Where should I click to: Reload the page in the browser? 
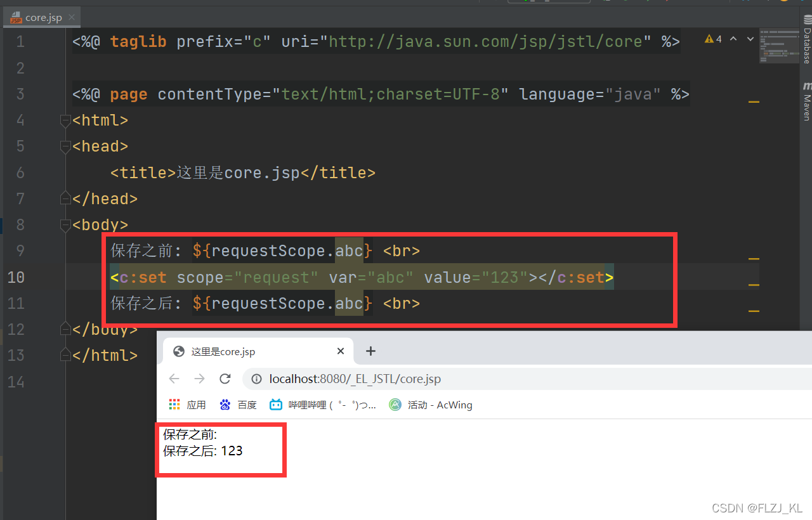click(x=225, y=379)
